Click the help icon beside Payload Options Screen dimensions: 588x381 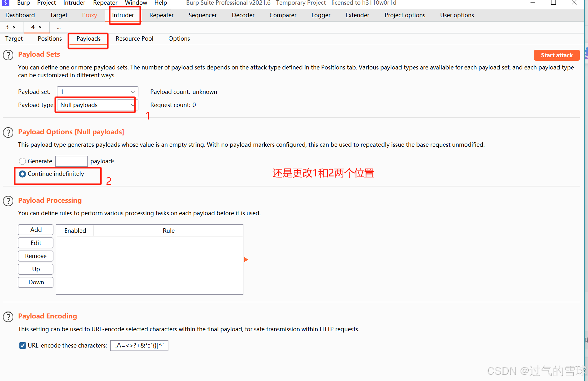tap(8, 132)
